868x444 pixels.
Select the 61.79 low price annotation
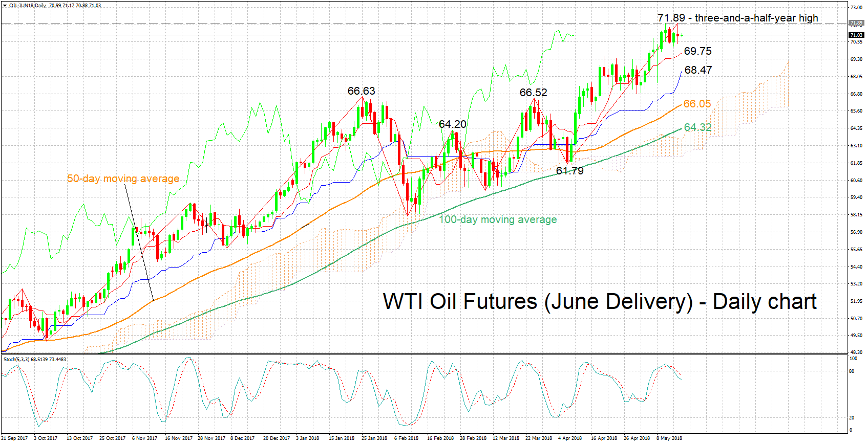[569, 171]
